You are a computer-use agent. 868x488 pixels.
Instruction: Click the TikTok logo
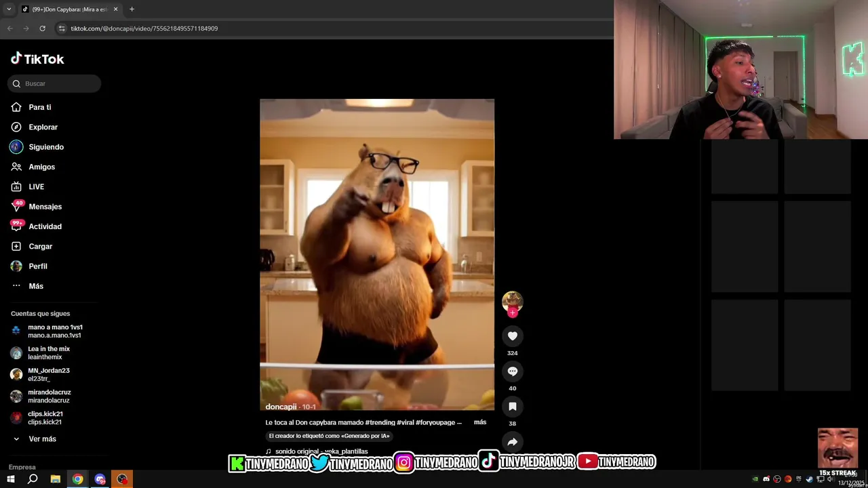pyautogui.click(x=37, y=59)
